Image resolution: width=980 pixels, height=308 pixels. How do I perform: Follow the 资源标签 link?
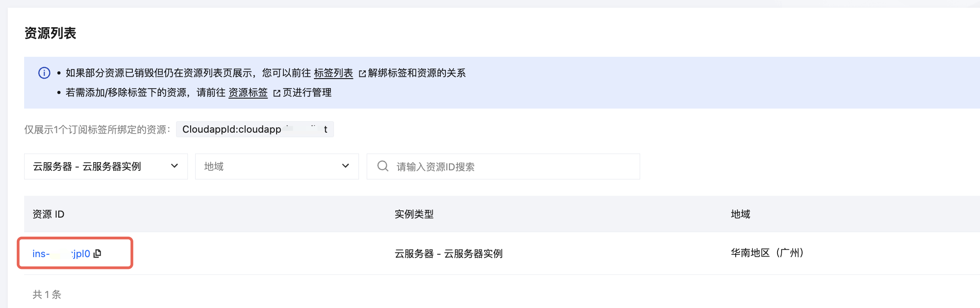click(248, 93)
